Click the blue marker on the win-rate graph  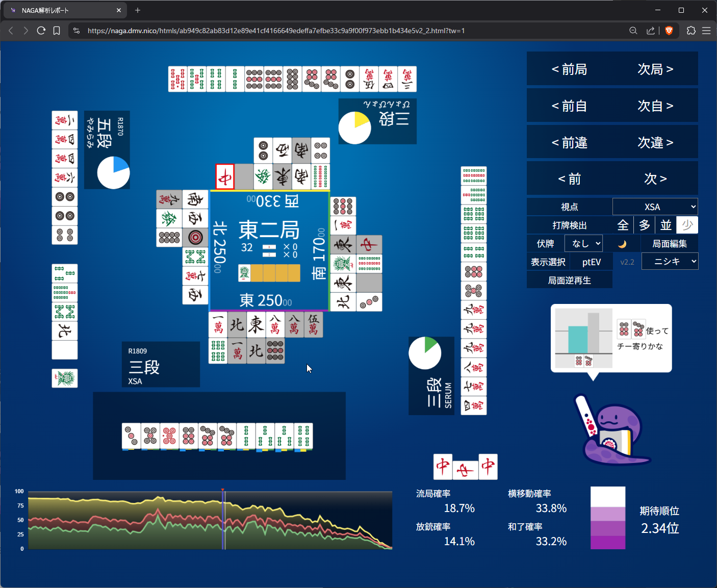(223, 519)
